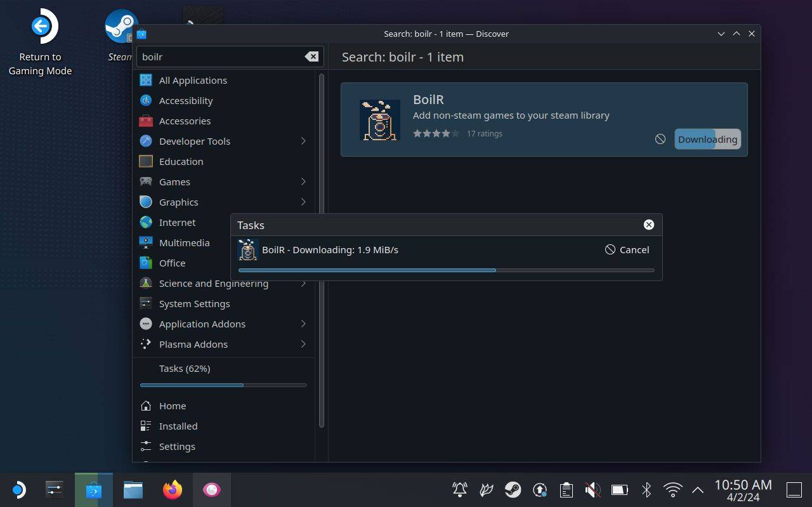812x507 pixels.
Task: Click the Multimedia category icon
Action: (x=146, y=242)
